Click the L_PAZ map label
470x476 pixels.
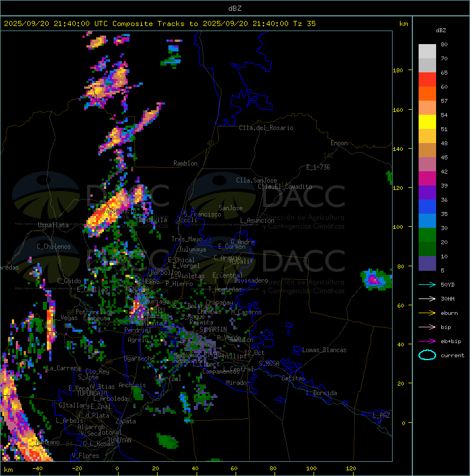381,416
